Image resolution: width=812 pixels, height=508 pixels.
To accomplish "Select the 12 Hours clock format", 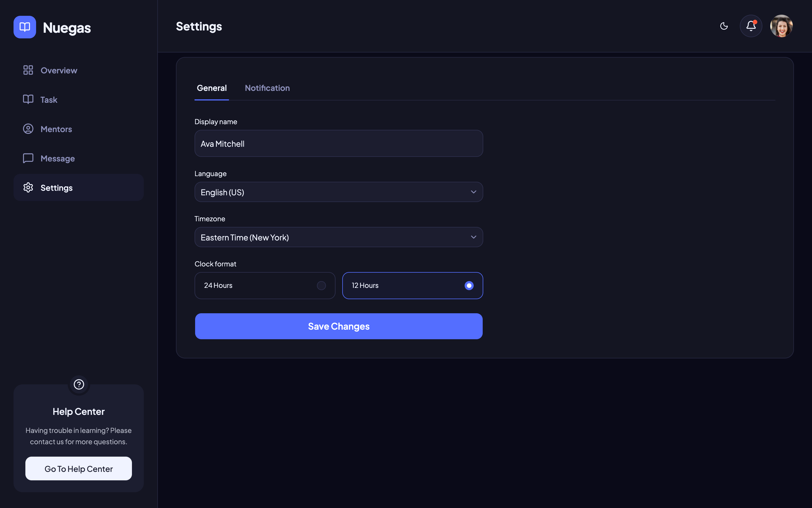I will (412, 285).
